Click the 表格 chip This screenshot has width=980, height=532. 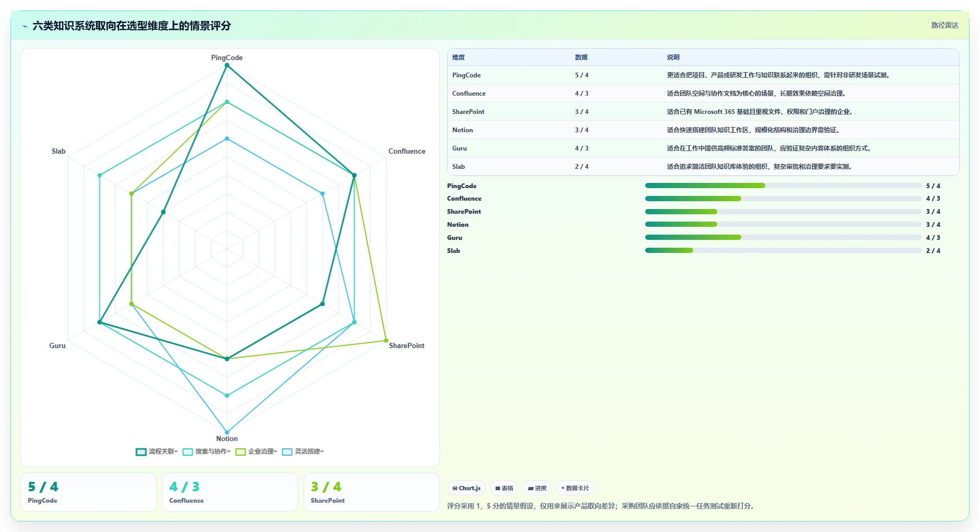click(504, 488)
